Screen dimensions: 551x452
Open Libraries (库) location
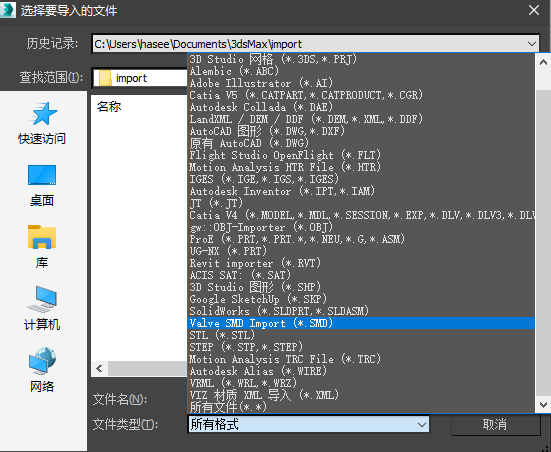coord(42,247)
